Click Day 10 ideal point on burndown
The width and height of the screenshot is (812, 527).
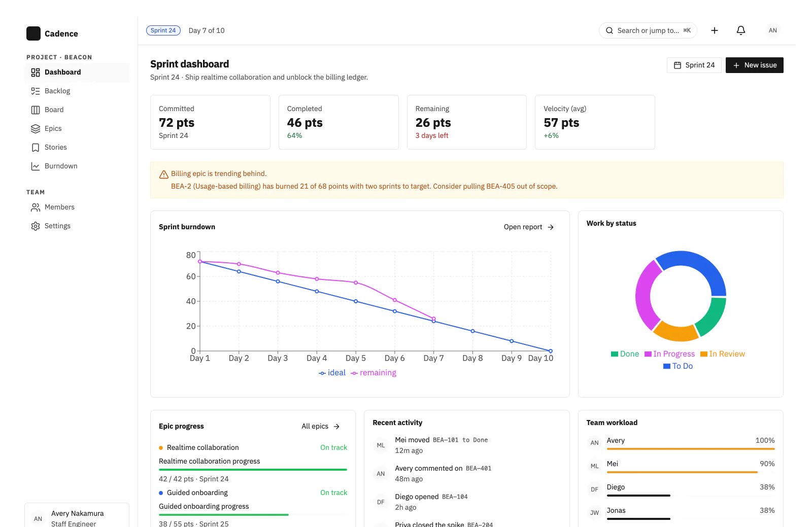pyautogui.click(x=551, y=351)
